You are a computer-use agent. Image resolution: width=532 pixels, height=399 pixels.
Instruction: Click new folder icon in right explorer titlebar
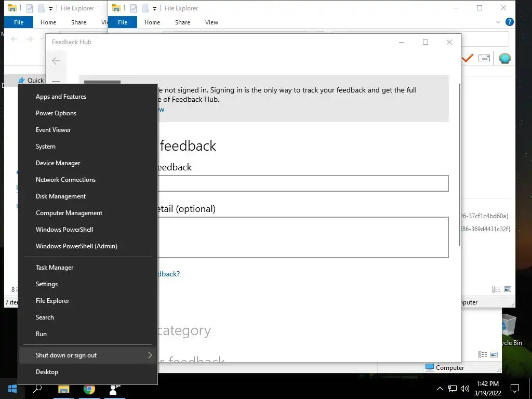click(145, 8)
